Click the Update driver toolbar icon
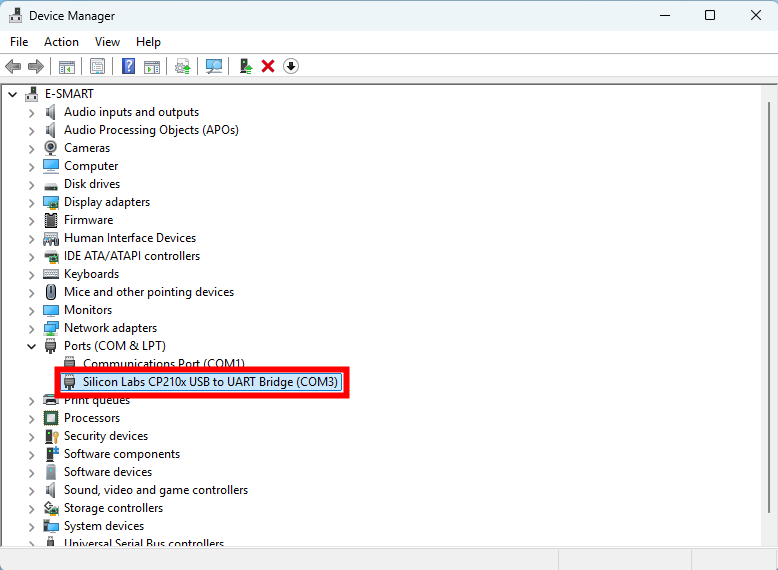This screenshot has height=570, width=778. click(x=183, y=66)
